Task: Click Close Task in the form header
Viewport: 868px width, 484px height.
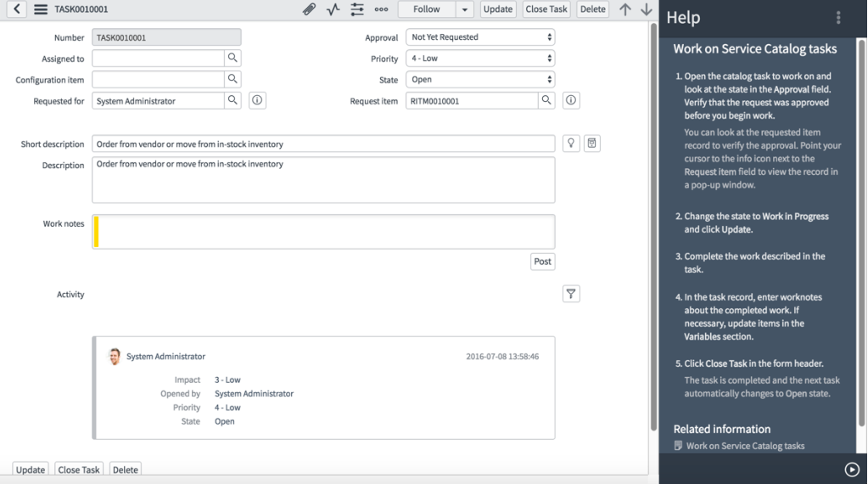Action: 546,9
